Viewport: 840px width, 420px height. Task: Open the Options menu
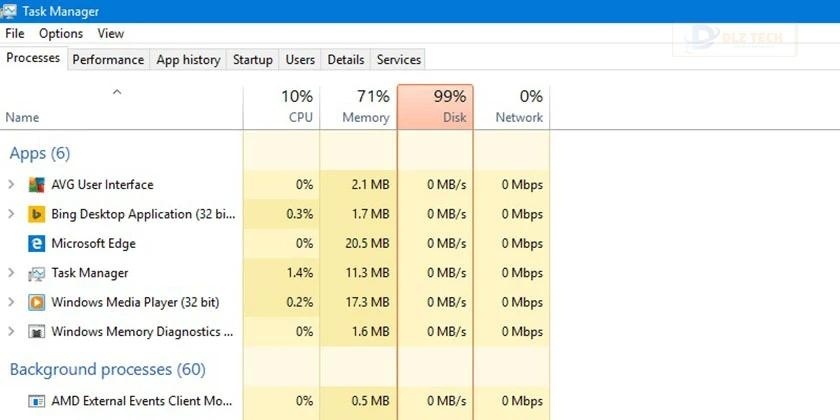click(61, 34)
